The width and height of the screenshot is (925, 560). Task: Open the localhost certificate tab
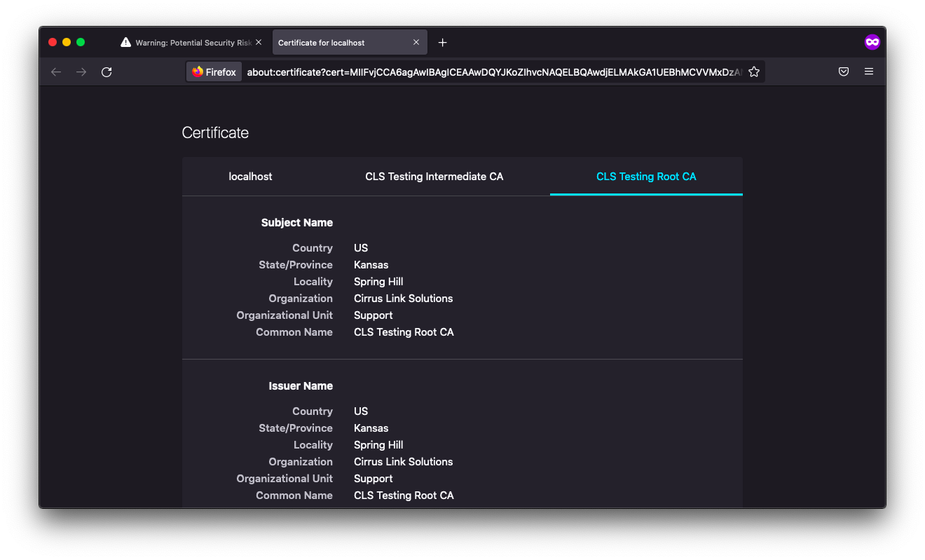[x=250, y=177]
